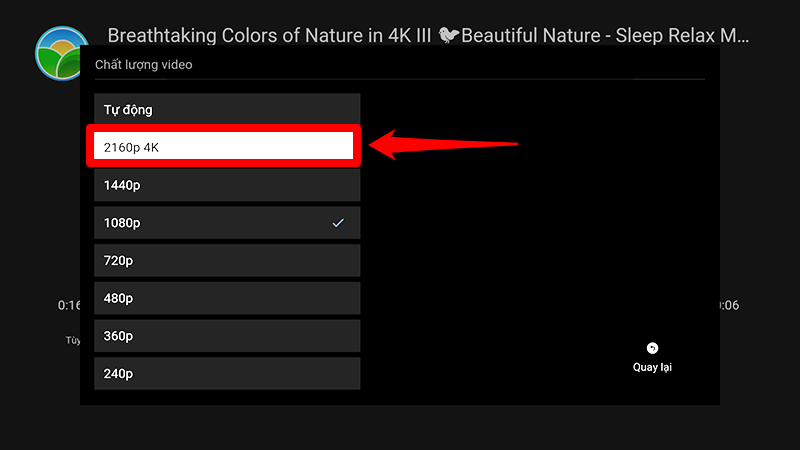The height and width of the screenshot is (450, 800).
Task: Choose 2160p 4K video quality
Action: (223, 147)
